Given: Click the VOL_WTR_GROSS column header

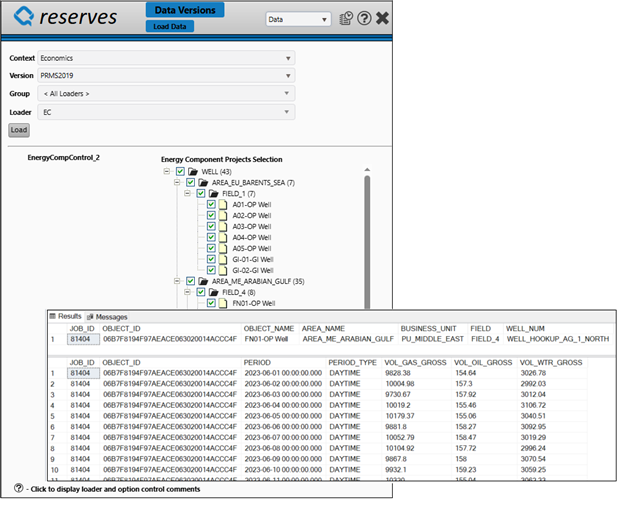Looking at the screenshot, I should point(551,362).
